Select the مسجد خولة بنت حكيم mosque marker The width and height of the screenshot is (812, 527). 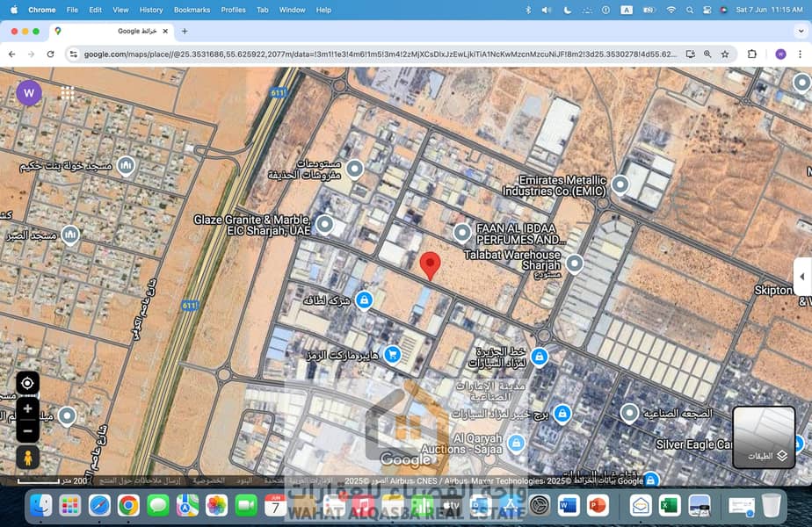[x=126, y=166]
